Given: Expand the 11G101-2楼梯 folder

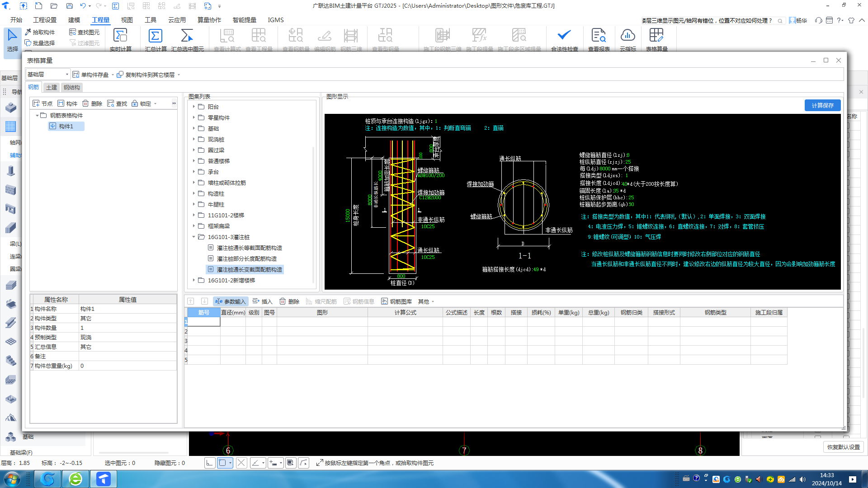Looking at the screenshot, I should (x=194, y=215).
